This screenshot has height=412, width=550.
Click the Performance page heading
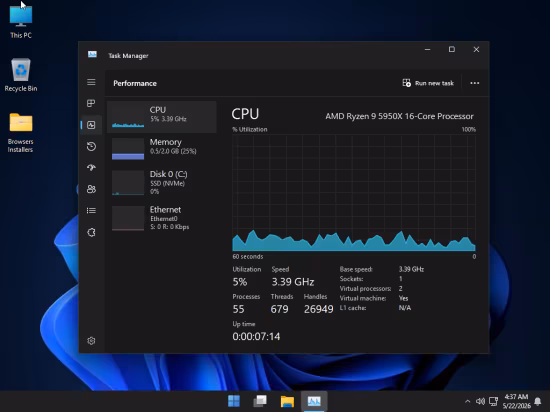(135, 83)
